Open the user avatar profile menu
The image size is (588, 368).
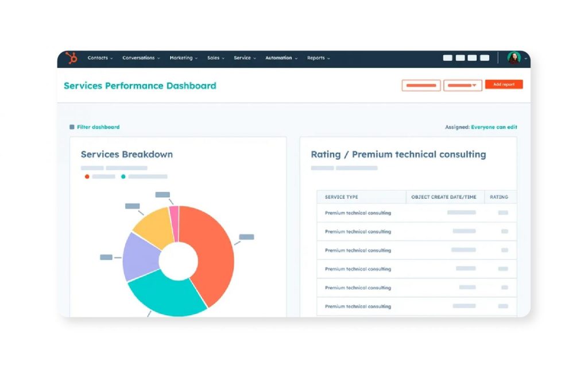[x=513, y=58]
